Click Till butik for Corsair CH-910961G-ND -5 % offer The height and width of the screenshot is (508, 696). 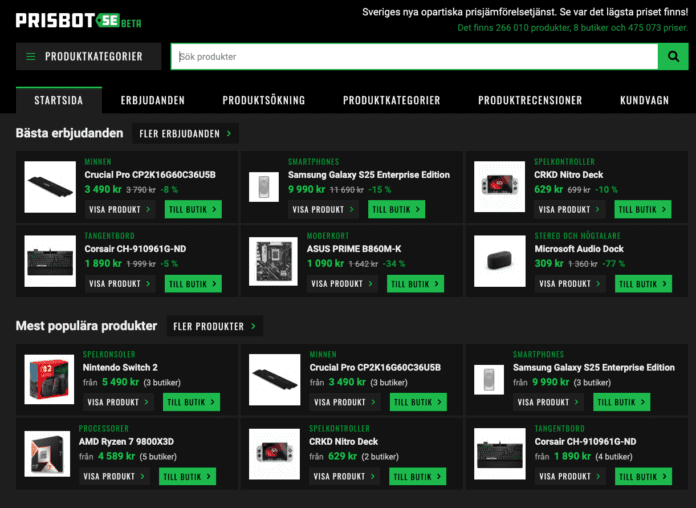coord(193,284)
